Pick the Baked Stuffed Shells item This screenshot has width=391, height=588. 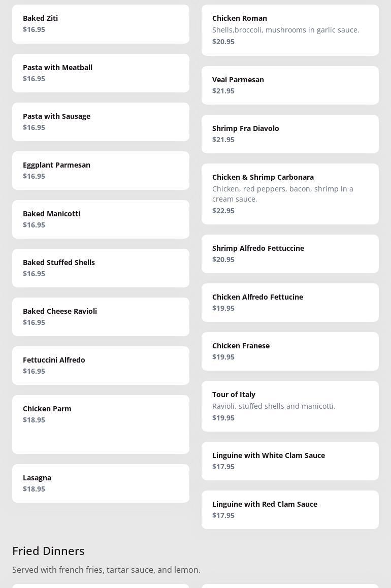101,268
